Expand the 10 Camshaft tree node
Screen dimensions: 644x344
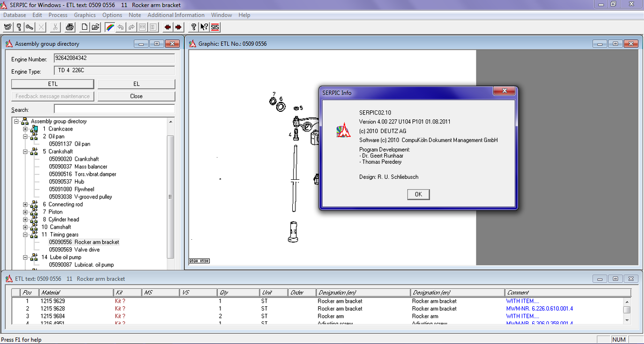click(25, 227)
